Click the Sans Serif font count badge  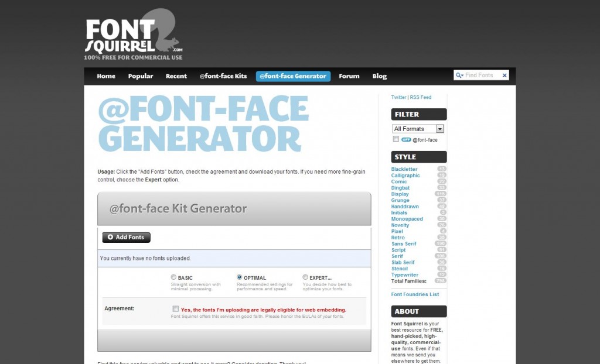coord(441,243)
